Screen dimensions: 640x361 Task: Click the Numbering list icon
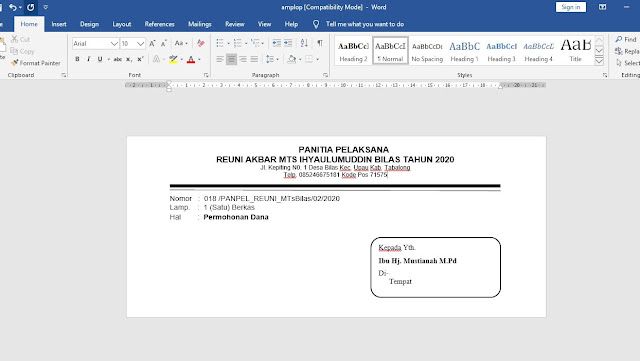pyautogui.click(x=238, y=43)
